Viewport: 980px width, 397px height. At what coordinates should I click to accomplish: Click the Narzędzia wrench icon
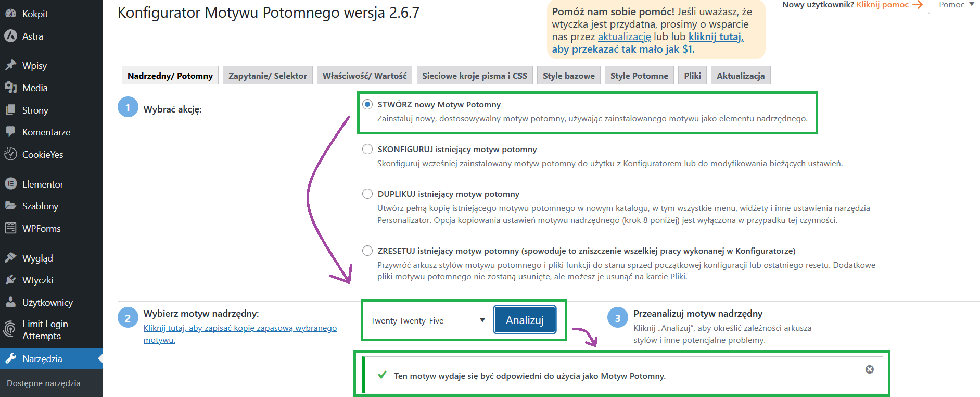point(10,358)
